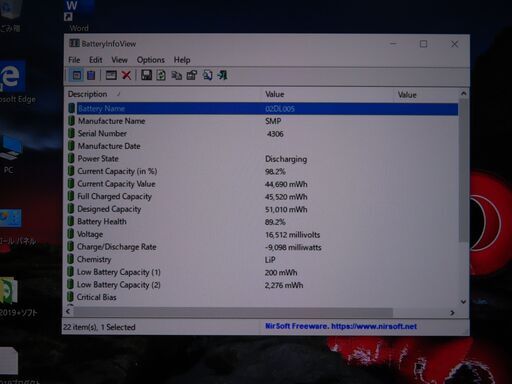Viewport: 512px width, 384px height.
Task: Select the Serial Number row
Action: (x=263, y=133)
